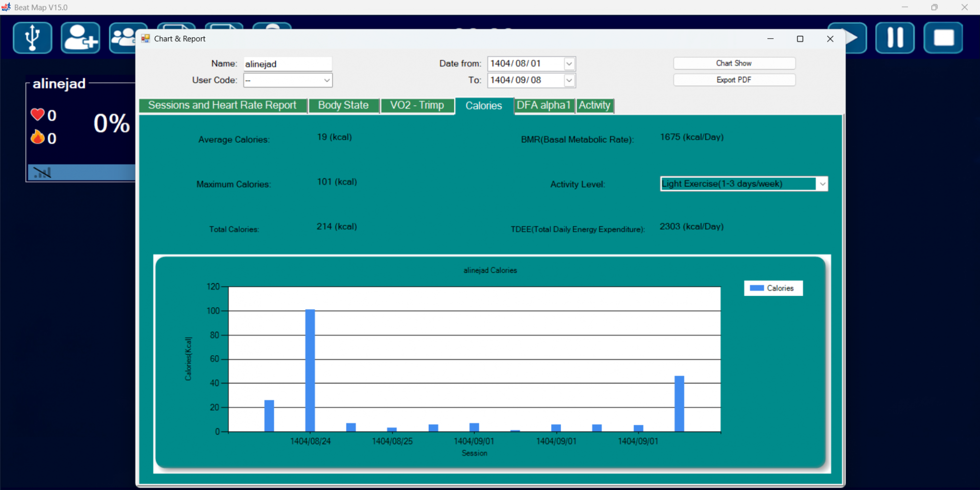Expand the User Code dropdown
980x490 pixels.
pyautogui.click(x=326, y=80)
